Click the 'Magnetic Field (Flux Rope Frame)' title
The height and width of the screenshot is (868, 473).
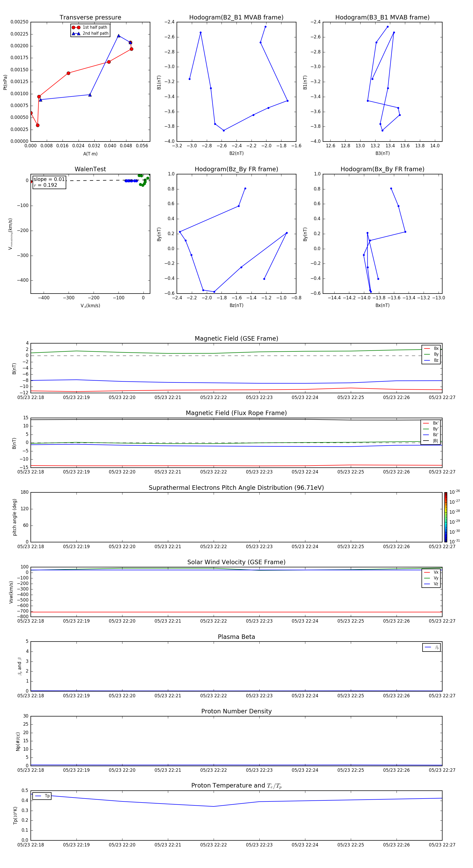(x=236, y=413)
